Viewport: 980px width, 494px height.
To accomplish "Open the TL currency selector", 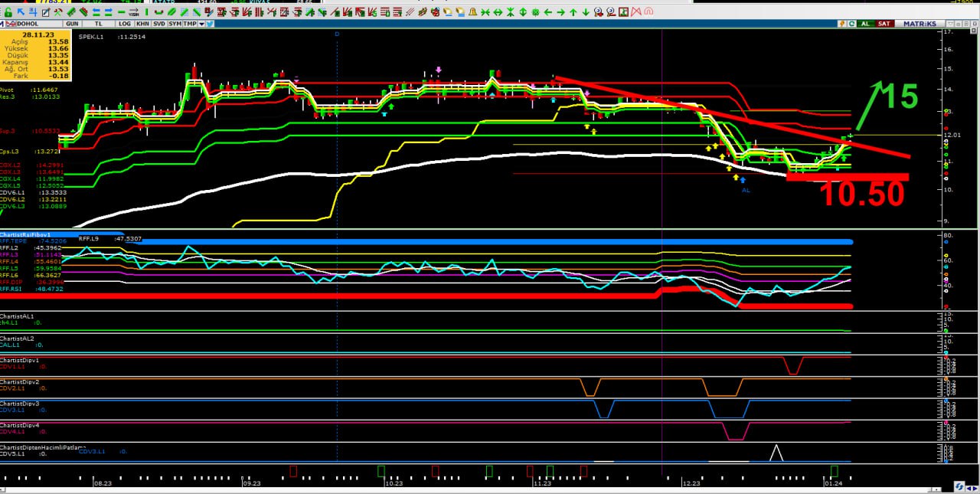I will [x=100, y=24].
